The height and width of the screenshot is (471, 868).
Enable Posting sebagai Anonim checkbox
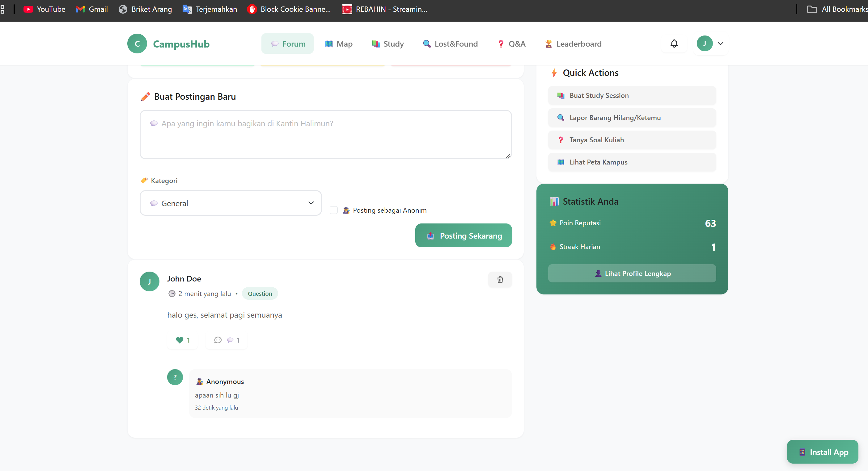coord(334,210)
